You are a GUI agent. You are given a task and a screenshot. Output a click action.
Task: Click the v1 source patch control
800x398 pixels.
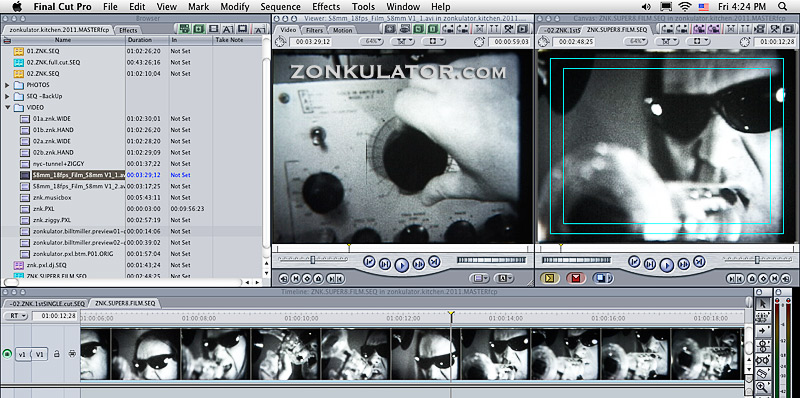(x=22, y=354)
